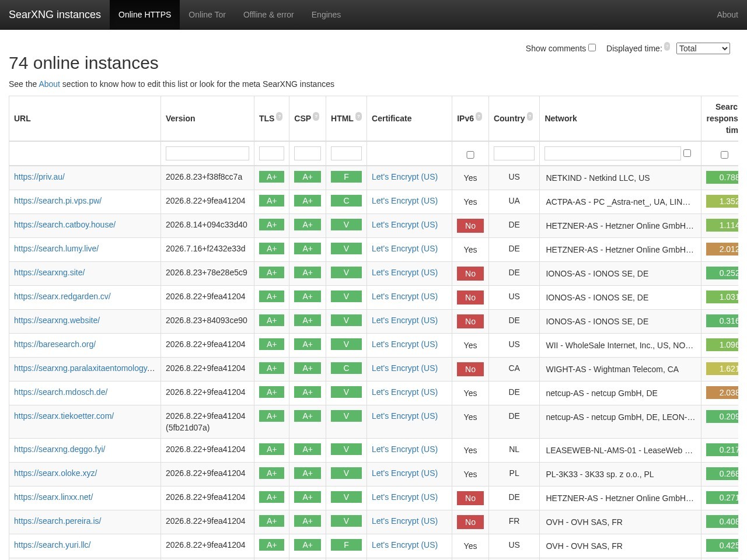The width and height of the screenshot is (747, 560).
Task: Select the Engines tab
Action: coord(326,15)
